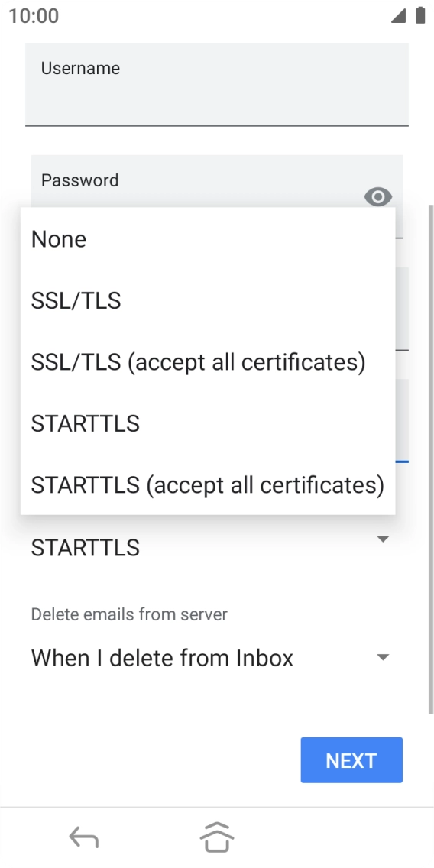
Task: Tap the NEXT button
Action: tap(351, 760)
